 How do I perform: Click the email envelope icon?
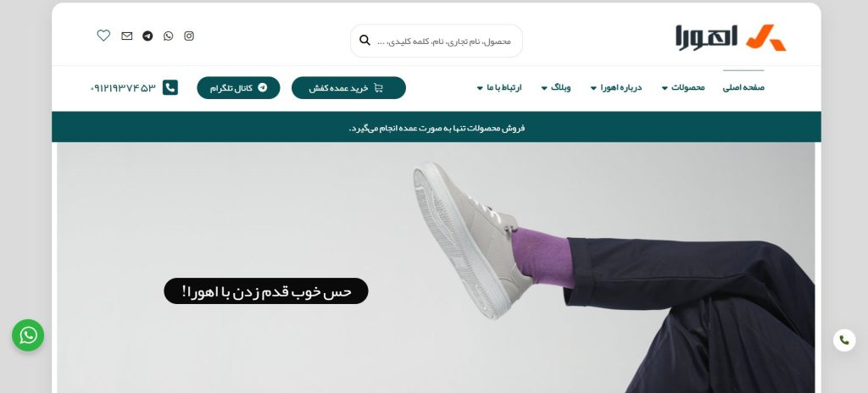coord(127,36)
